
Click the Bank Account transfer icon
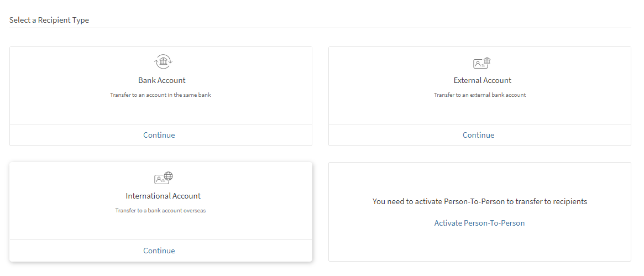[163, 62]
